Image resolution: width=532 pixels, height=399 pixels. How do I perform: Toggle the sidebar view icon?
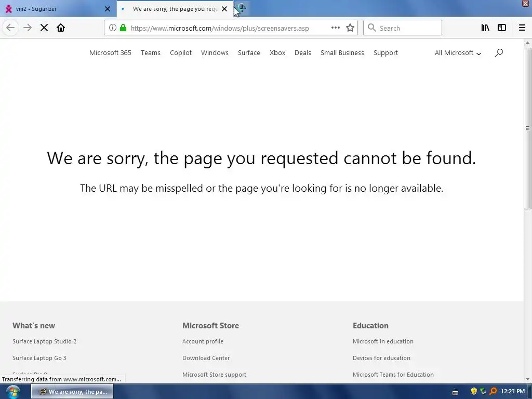[502, 28]
